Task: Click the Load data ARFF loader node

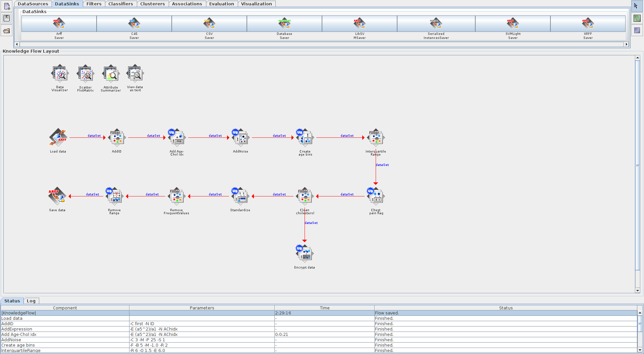Action: pos(58,137)
